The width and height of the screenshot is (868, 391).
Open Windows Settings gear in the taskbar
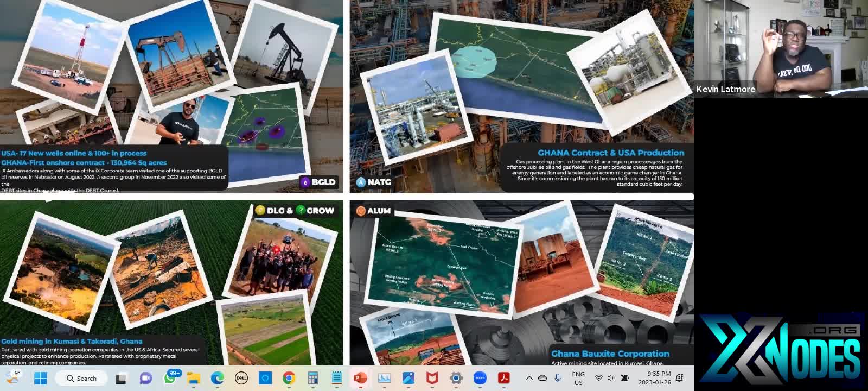456,378
